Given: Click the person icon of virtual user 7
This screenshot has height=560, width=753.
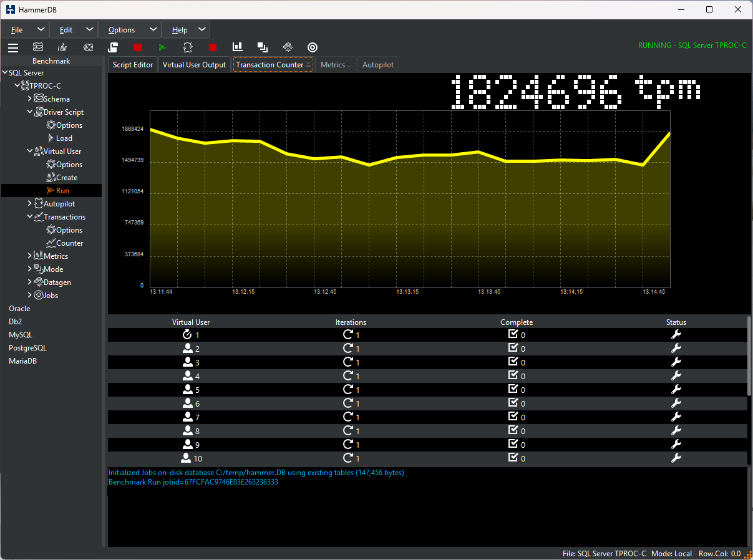Looking at the screenshot, I should (x=187, y=417).
